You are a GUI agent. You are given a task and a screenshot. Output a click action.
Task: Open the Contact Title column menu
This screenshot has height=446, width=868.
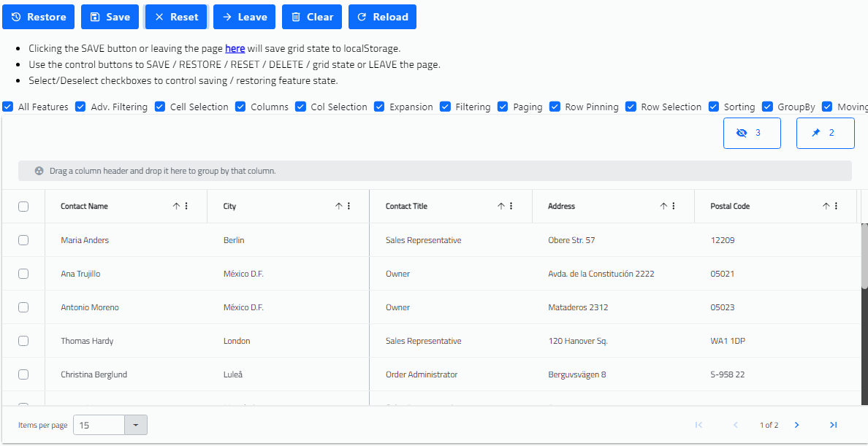(511, 207)
